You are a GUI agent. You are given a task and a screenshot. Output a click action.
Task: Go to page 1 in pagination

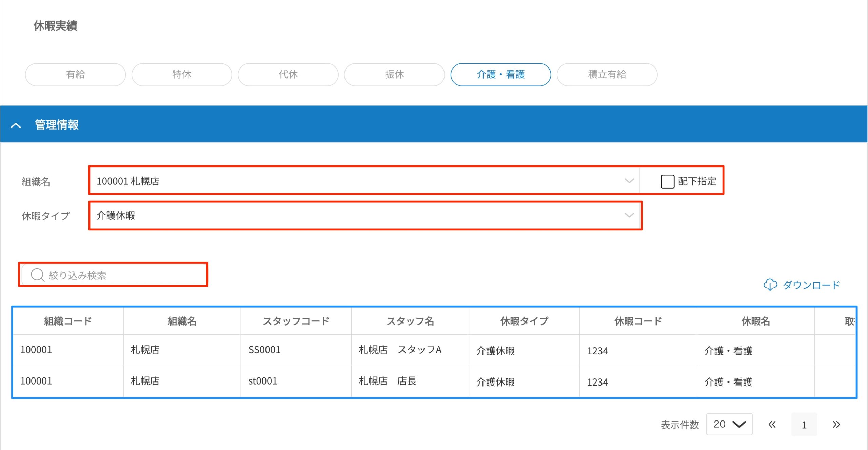pyautogui.click(x=804, y=424)
